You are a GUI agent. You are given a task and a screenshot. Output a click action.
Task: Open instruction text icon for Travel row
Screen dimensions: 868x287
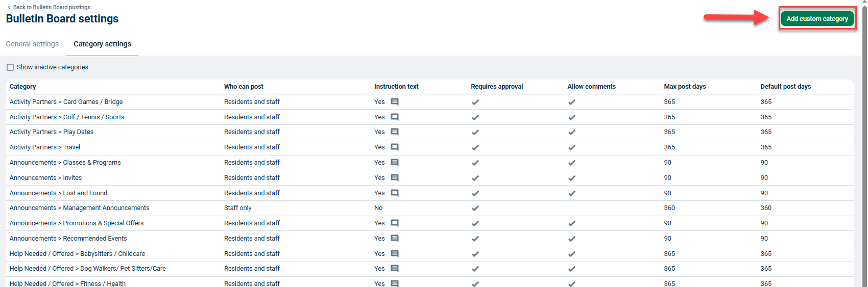(x=395, y=147)
